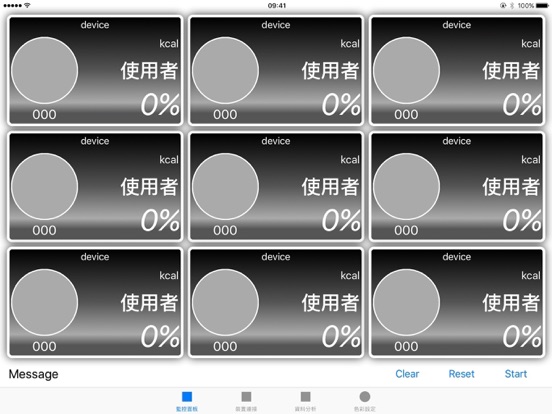Select 使用者 name in middle-right card
552x414 pixels.
pyautogui.click(x=511, y=186)
